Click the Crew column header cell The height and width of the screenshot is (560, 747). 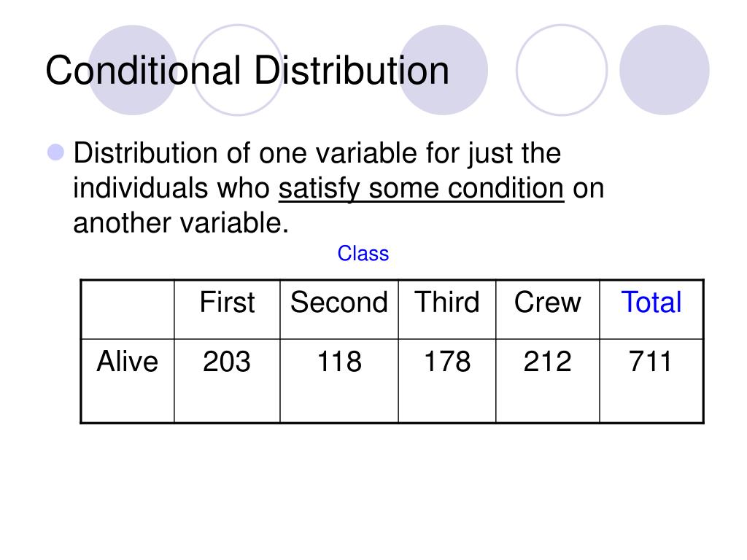click(547, 309)
